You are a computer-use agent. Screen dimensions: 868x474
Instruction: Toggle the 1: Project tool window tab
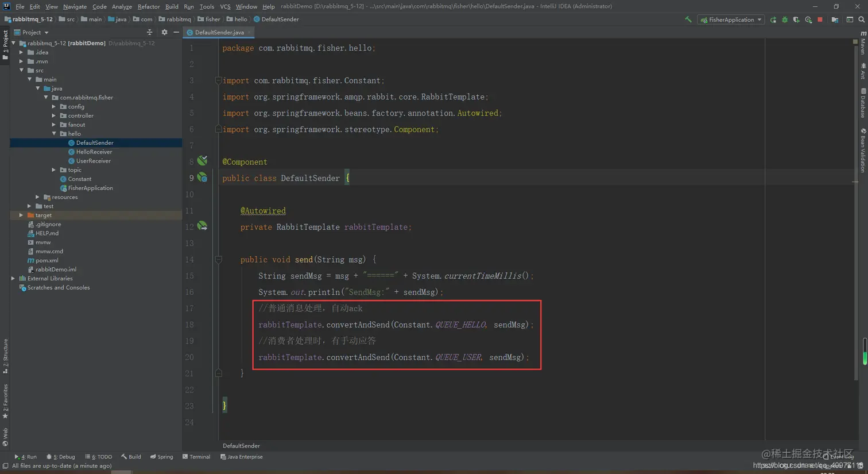point(5,45)
